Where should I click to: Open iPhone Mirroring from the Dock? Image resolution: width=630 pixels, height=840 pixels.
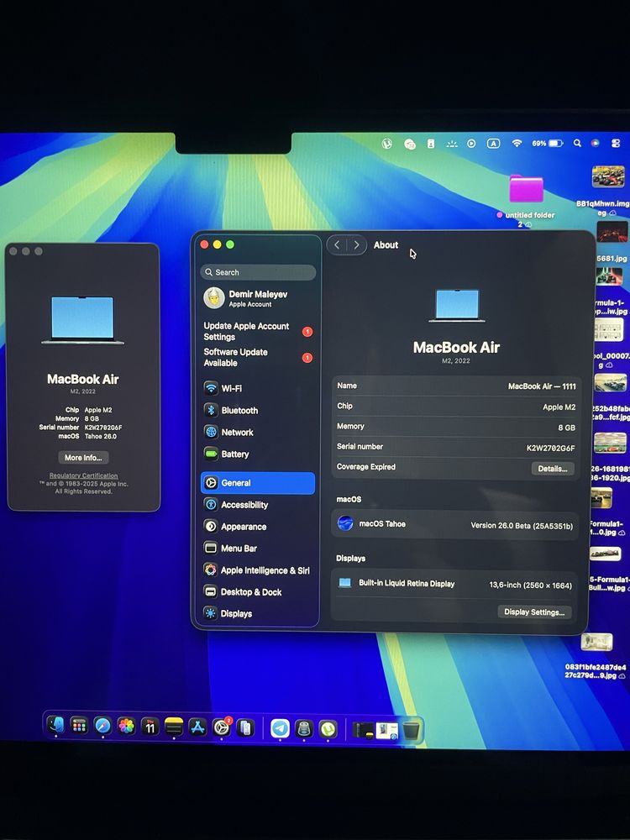245,727
